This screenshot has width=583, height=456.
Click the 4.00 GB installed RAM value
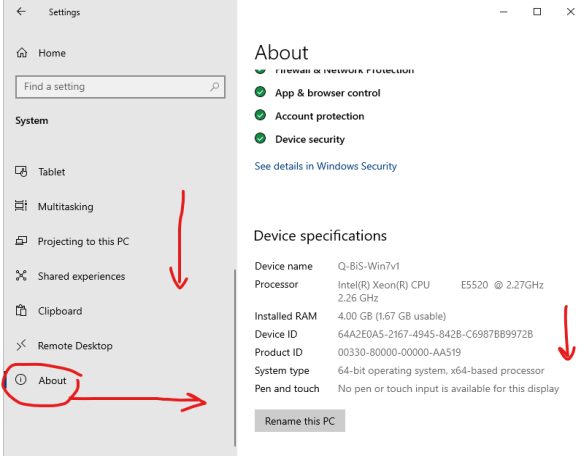pyautogui.click(x=392, y=316)
